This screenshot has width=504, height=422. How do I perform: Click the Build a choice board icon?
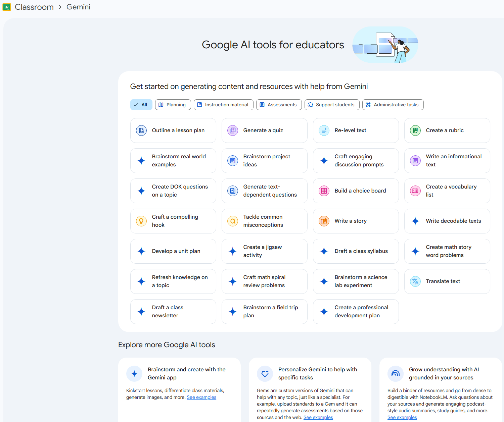click(324, 191)
